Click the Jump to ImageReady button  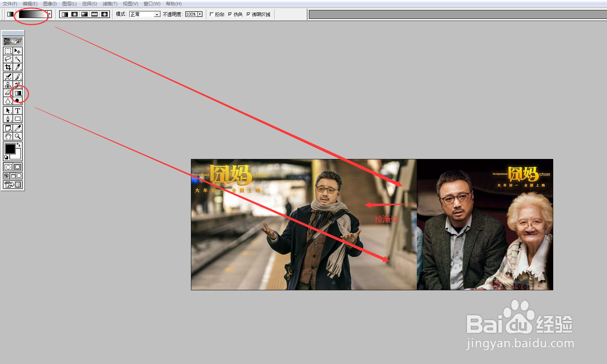(x=13, y=185)
